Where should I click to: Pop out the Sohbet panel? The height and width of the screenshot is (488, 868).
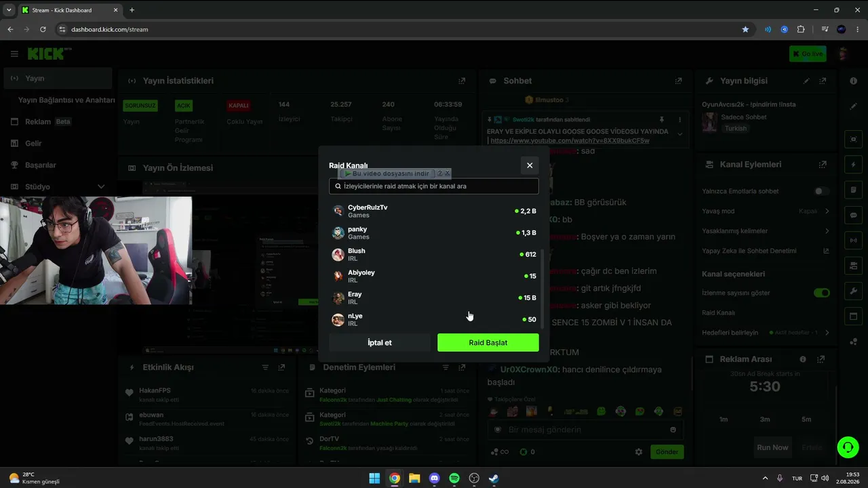pyautogui.click(x=678, y=81)
